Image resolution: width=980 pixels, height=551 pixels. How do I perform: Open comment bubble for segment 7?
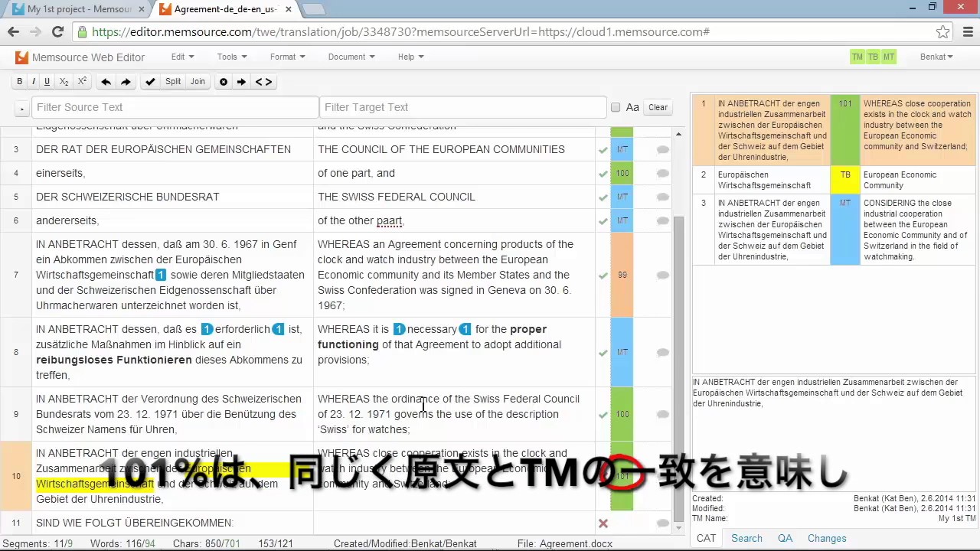(x=663, y=275)
